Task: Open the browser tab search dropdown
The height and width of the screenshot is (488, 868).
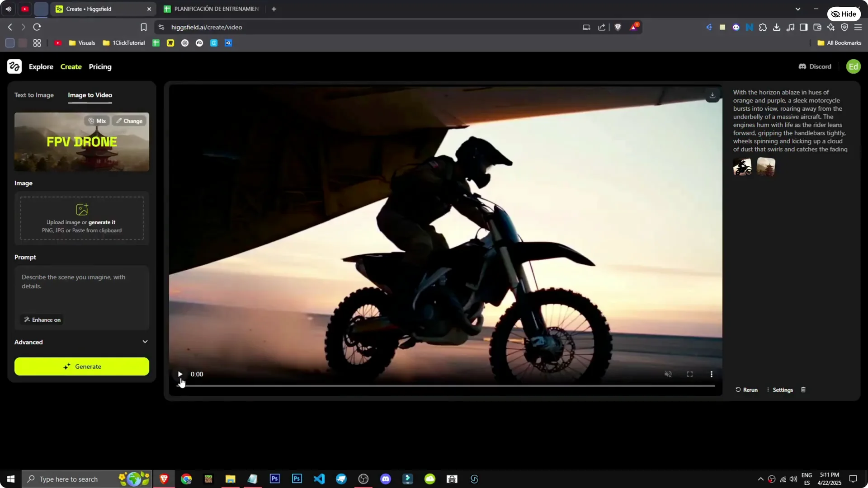Action: pos(798,9)
